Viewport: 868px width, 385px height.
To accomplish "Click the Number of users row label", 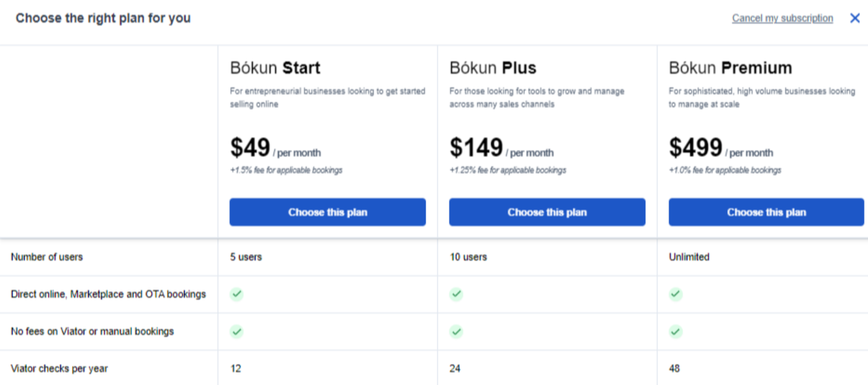I will [47, 257].
